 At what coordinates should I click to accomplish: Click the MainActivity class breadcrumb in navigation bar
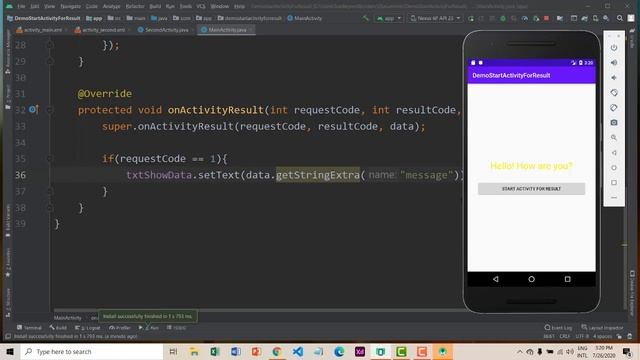click(x=304, y=18)
